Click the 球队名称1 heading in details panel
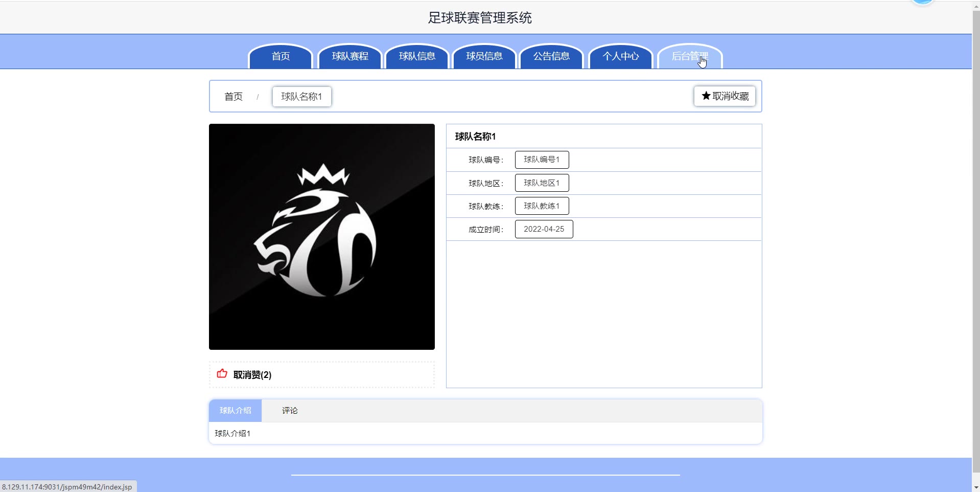 (475, 137)
